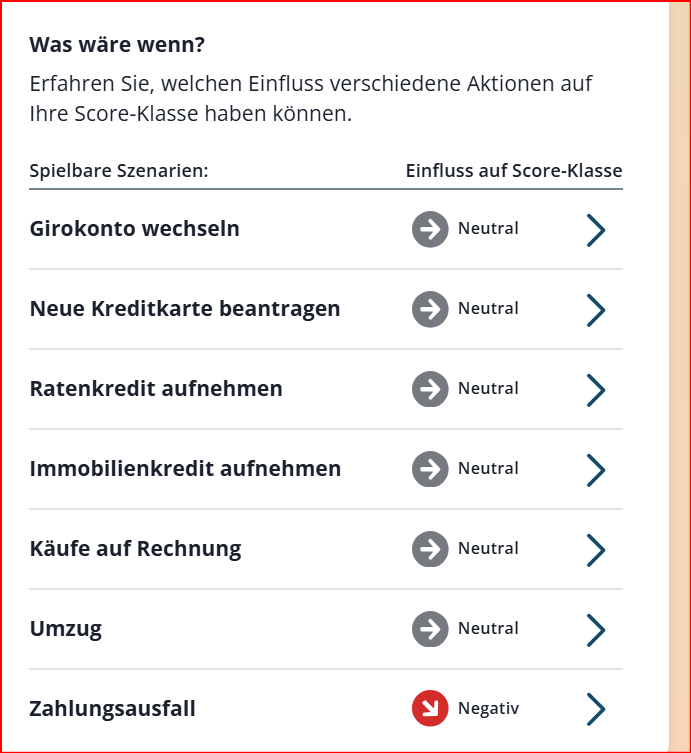
Task: Click the neutral icon next to Ratenkredit aufnehmen
Action: (430, 389)
